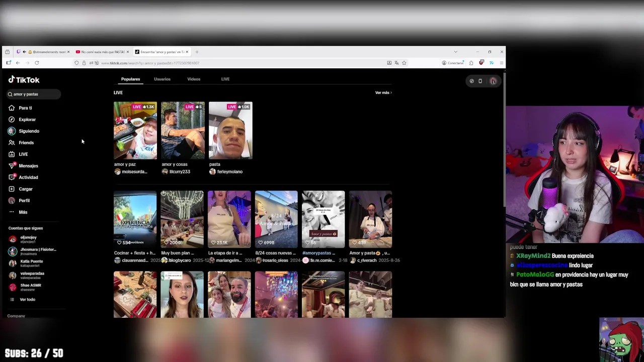Close the TikTok 'amor y pastas' browser tab
Image resolution: width=644 pixels, height=362 pixels.
pyautogui.click(x=187, y=52)
